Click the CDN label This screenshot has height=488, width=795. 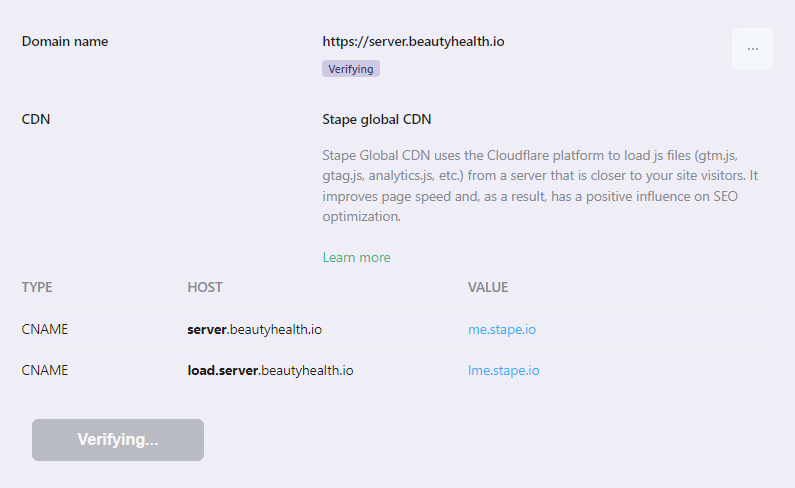coord(36,119)
